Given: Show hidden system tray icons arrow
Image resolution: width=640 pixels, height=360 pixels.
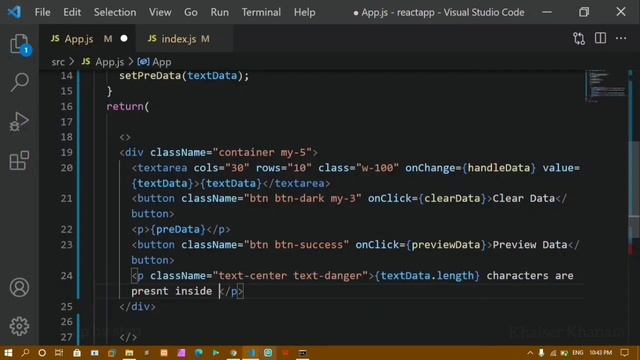Looking at the screenshot, I should (530, 353).
